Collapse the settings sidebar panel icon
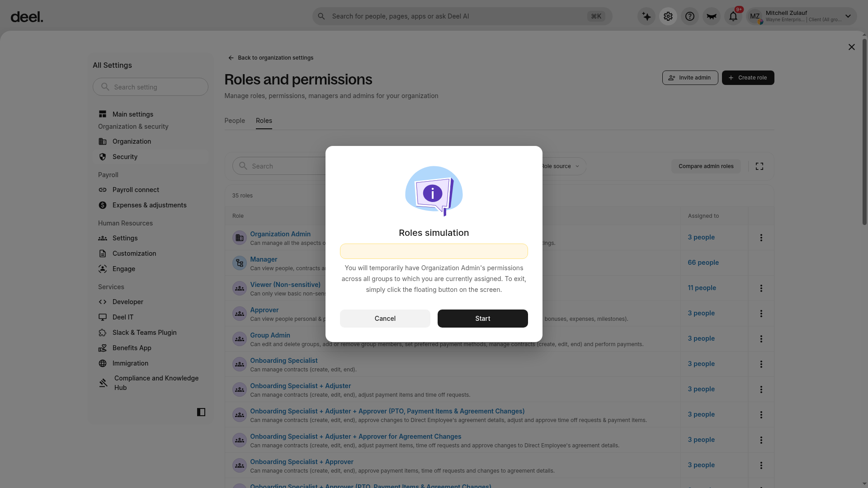 pos(201,412)
